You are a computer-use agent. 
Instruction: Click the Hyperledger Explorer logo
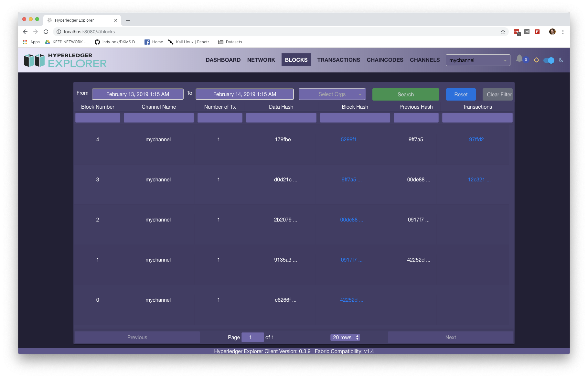[x=65, y=60]
